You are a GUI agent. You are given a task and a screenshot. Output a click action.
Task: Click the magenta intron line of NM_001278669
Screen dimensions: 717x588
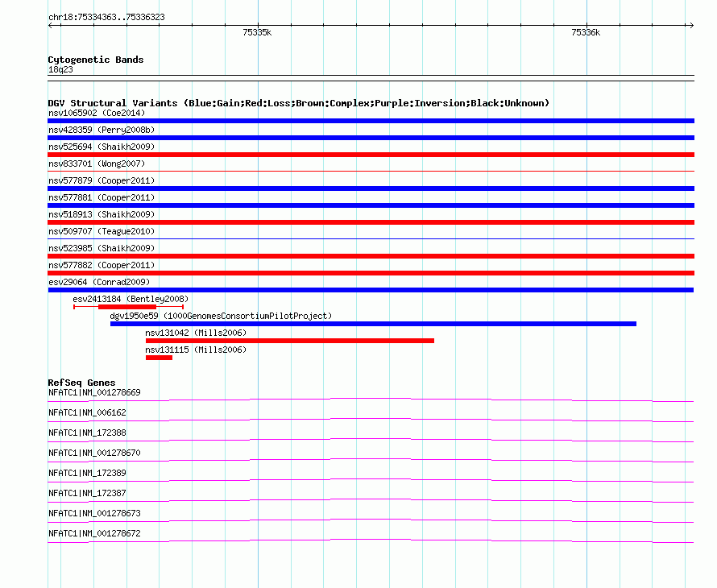tap(371, 400)
